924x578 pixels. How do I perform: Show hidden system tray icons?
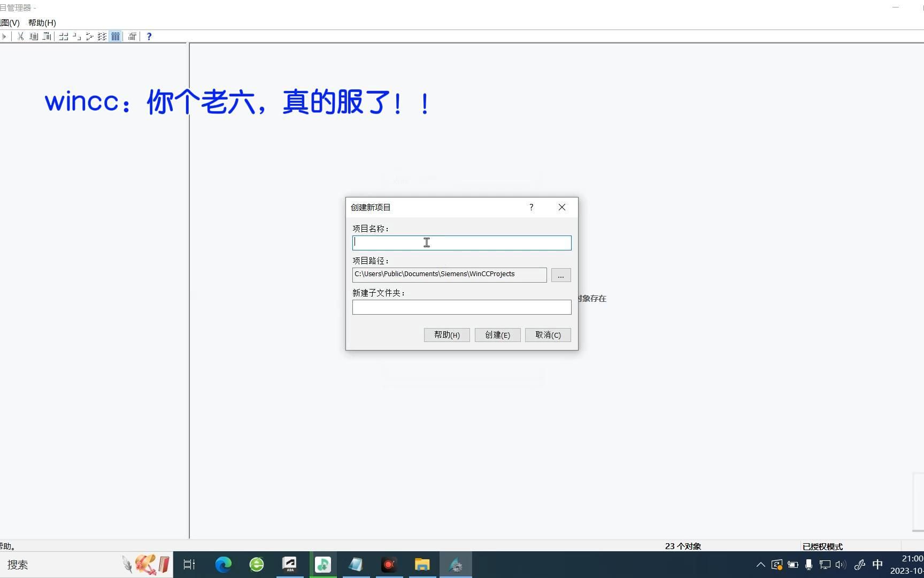tap(760, 565)
